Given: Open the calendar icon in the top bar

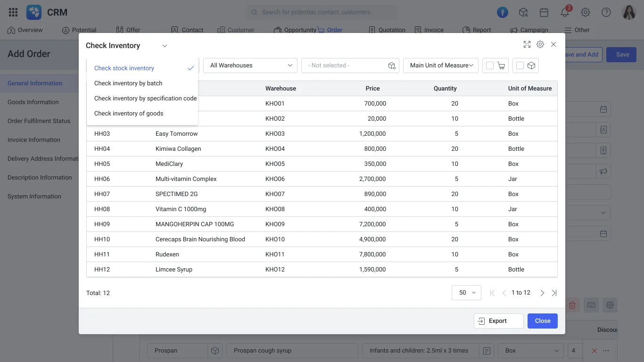Looking at the screenshot, I should [544, 12].
